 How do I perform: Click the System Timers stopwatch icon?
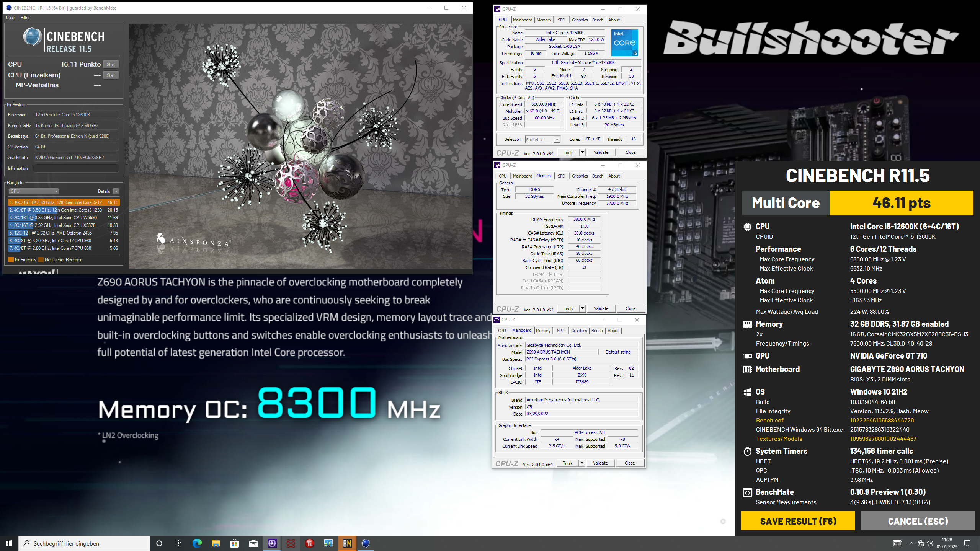pos(747,451)
